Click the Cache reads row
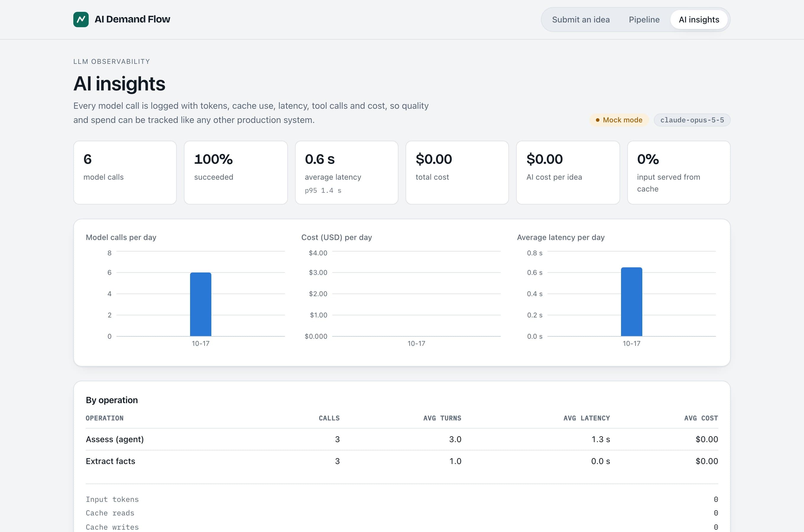 tap(402, 513)
